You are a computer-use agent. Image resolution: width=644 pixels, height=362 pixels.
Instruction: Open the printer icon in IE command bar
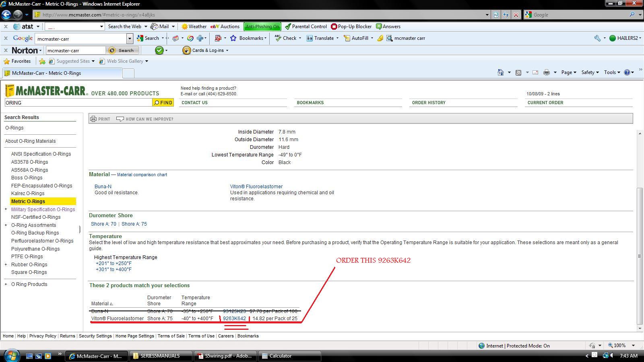pyautogui.click(x=546, y=72)
